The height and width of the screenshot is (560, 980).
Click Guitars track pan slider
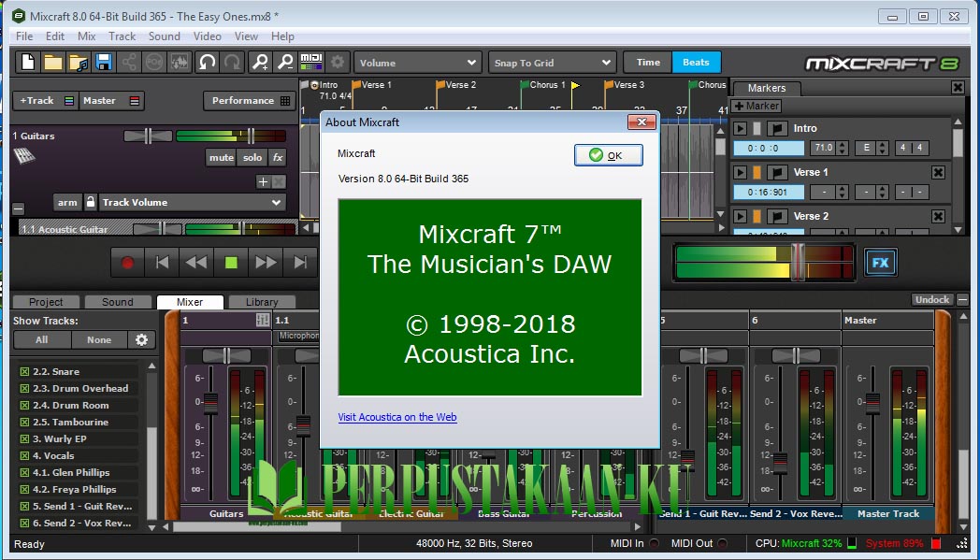coord(148,136)
